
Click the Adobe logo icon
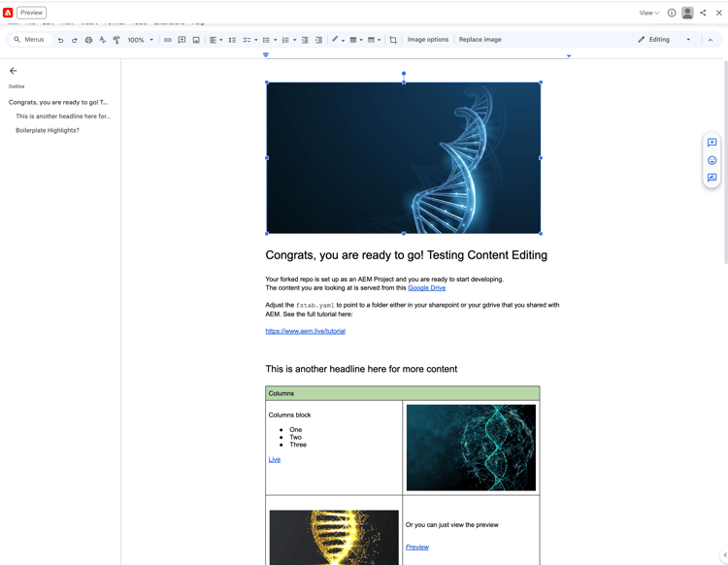pos(8,13)
